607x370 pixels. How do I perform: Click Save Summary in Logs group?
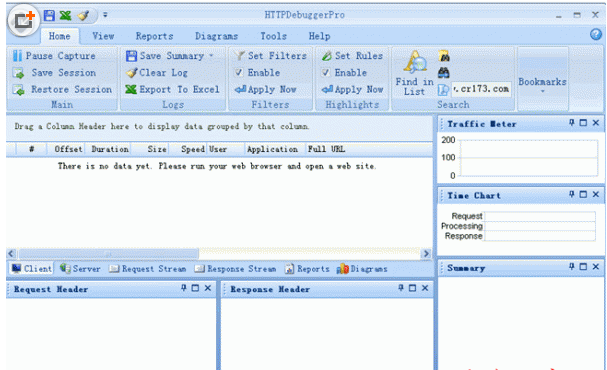(165, 56)
